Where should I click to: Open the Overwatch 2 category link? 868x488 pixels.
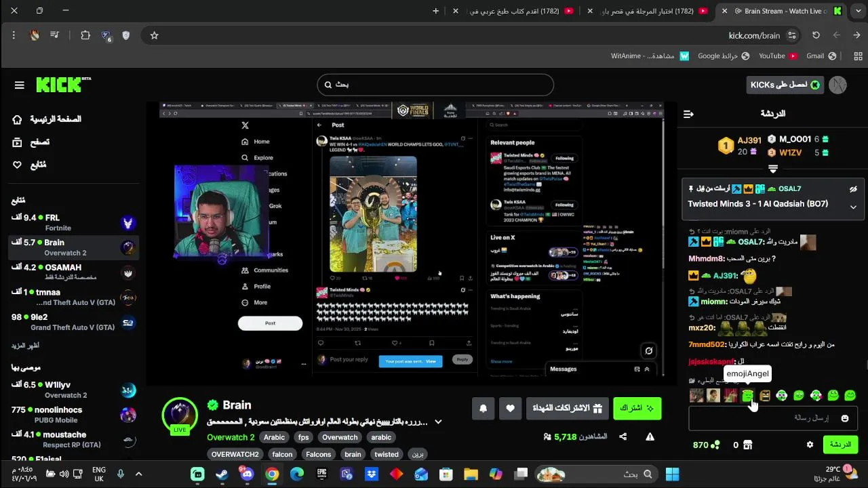pos(231,437)
